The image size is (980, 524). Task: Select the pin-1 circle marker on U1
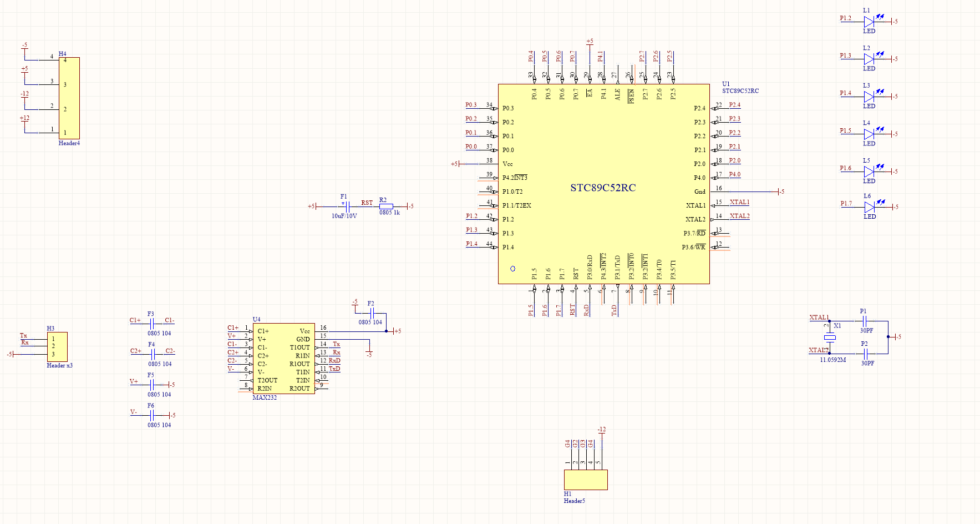(512, 269)
